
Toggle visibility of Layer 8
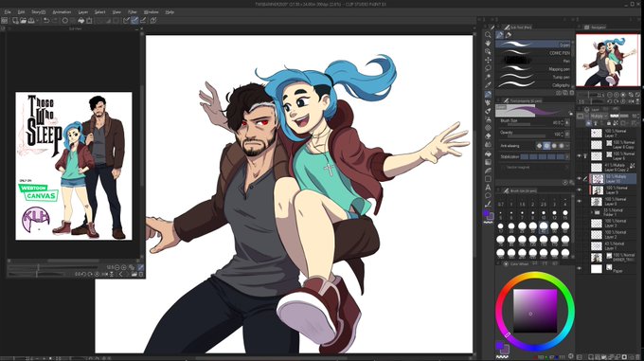(579, 201)
